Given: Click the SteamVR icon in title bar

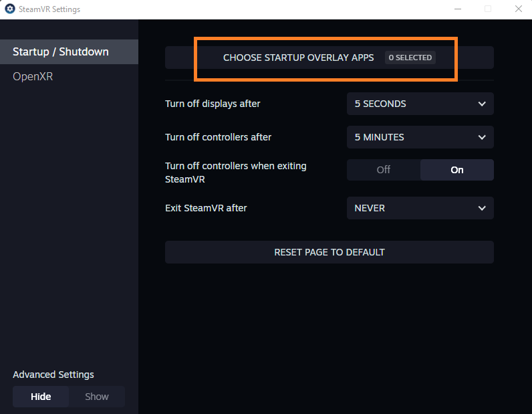Looking at the screenshot, I should point(10,9).
